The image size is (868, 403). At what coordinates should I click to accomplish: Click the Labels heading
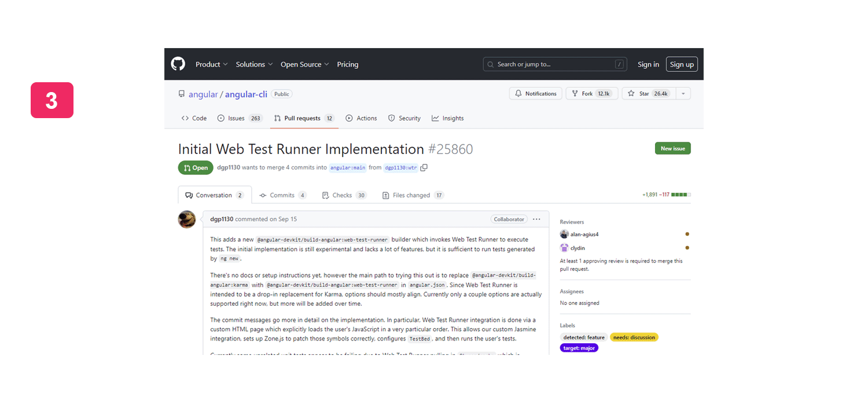pos(568,325)
